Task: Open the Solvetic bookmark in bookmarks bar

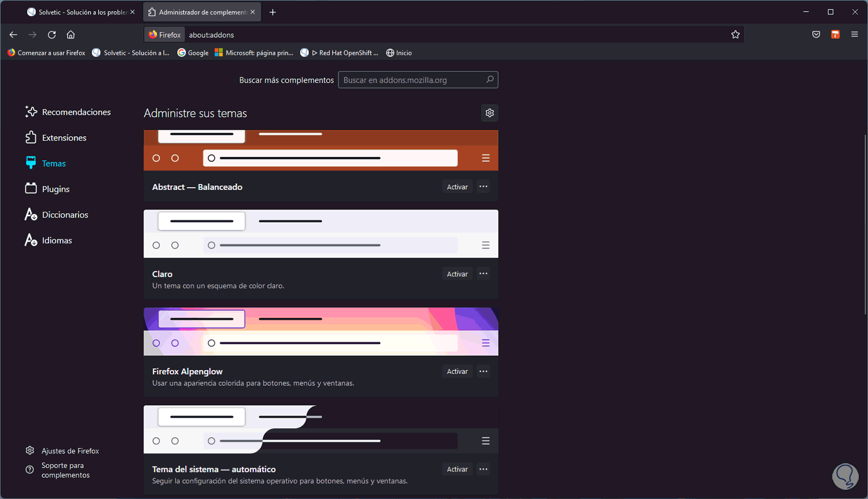Action: [131, 53]
